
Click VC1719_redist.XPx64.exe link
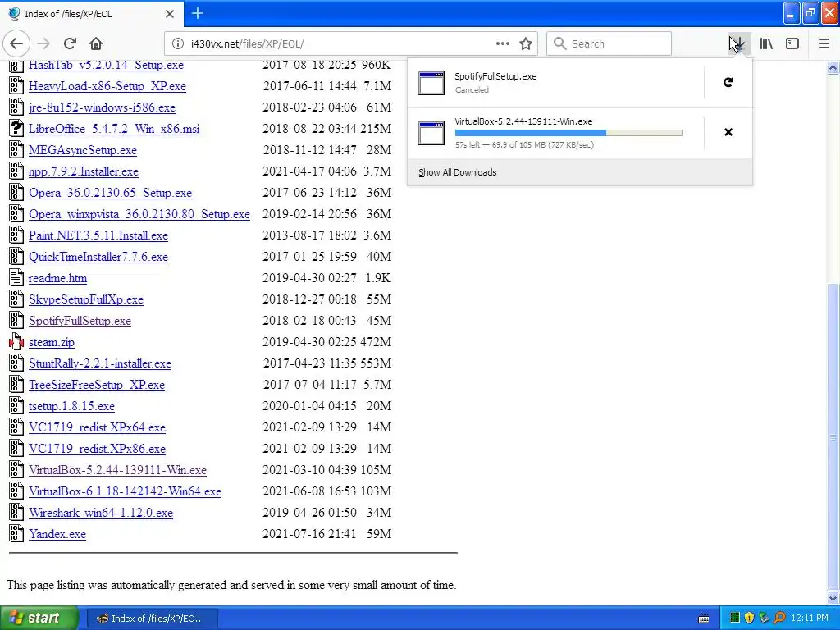tap(97, 427)
